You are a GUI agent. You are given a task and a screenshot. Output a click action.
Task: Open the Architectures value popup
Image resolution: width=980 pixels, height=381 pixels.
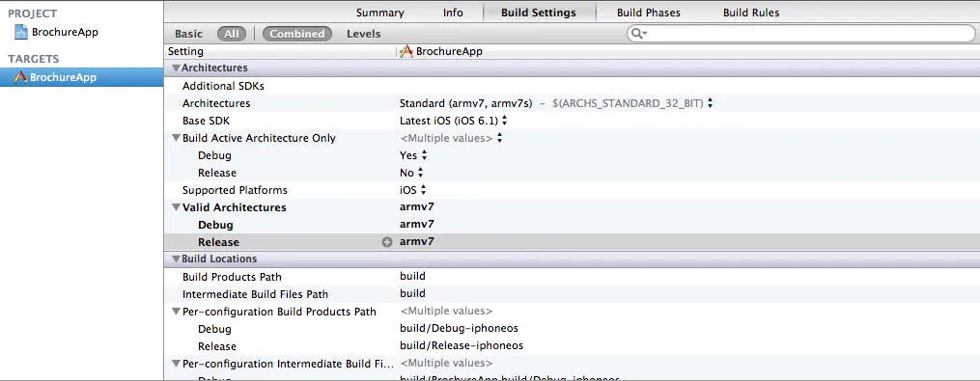coord(710,103)
